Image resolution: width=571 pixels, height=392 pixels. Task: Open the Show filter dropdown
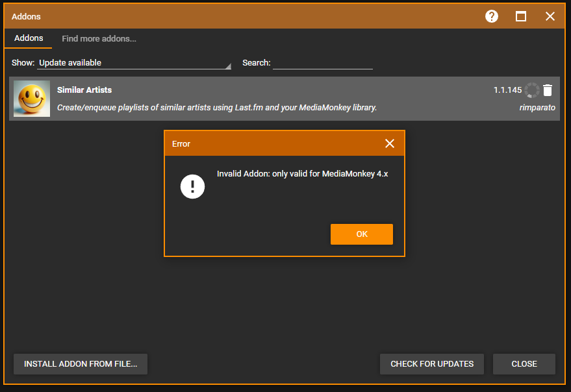[133, 63]
